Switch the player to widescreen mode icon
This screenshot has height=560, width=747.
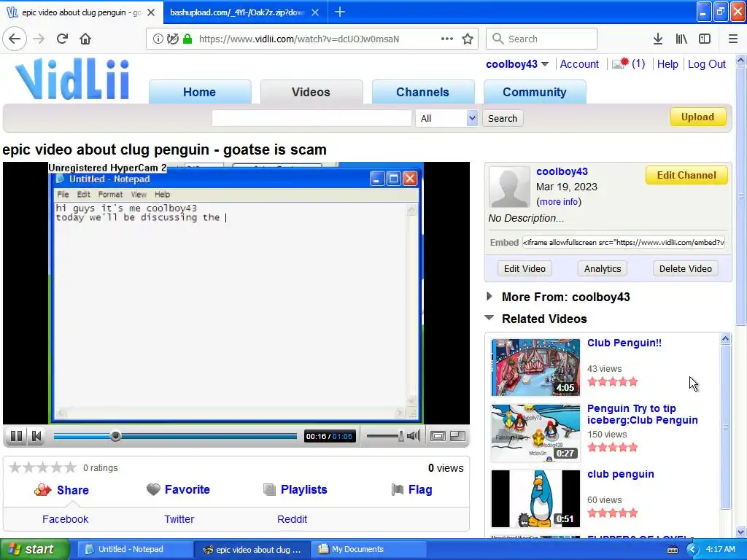(x=438, y=436)
